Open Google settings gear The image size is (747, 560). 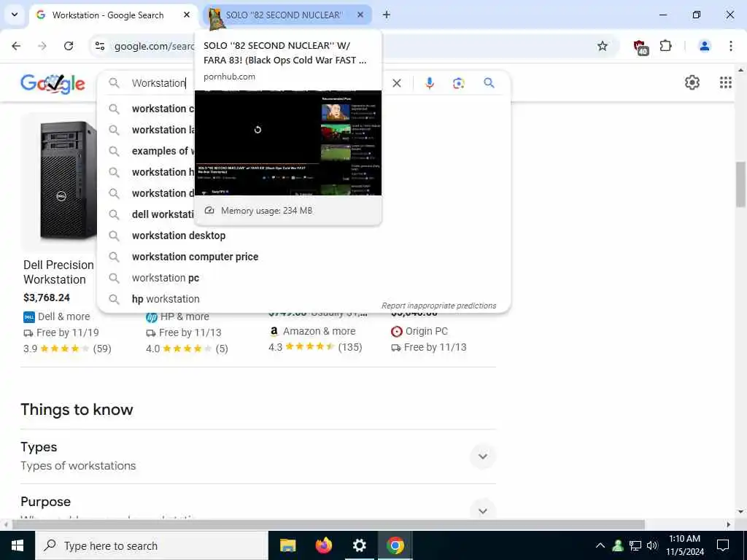692,82
